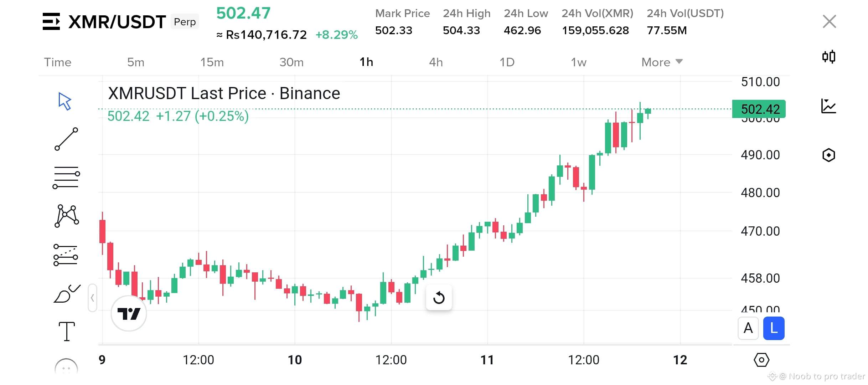
Task: Select the Text annotation tool
Action: point(66,331)
